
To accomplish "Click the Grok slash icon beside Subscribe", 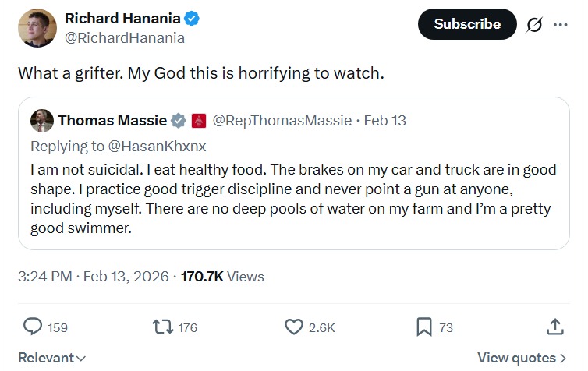I will 534,24.
